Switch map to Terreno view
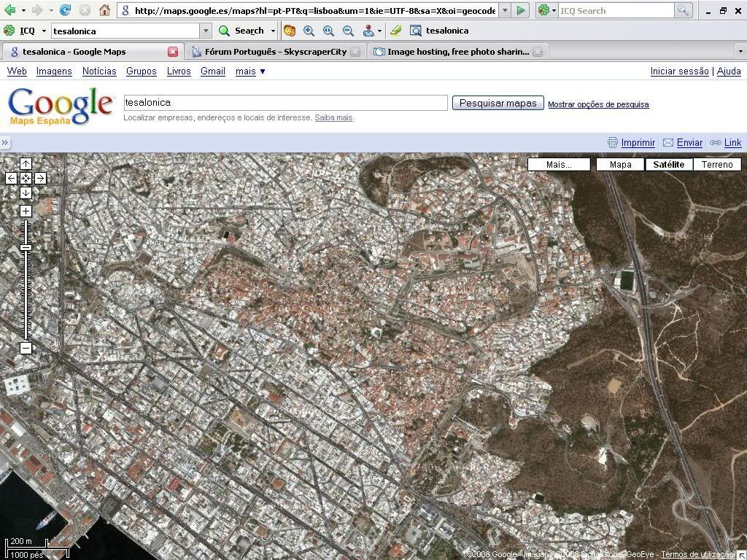 [716, 164]
